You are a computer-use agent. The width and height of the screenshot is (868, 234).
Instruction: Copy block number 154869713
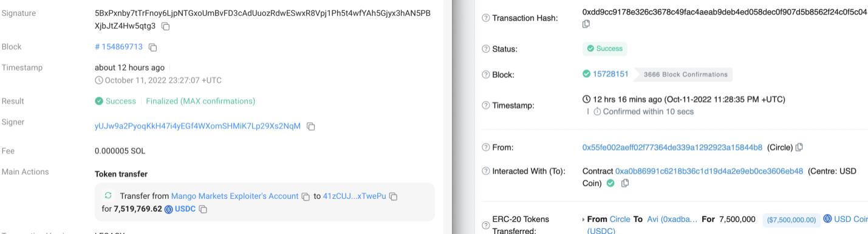tap(153, 47)
